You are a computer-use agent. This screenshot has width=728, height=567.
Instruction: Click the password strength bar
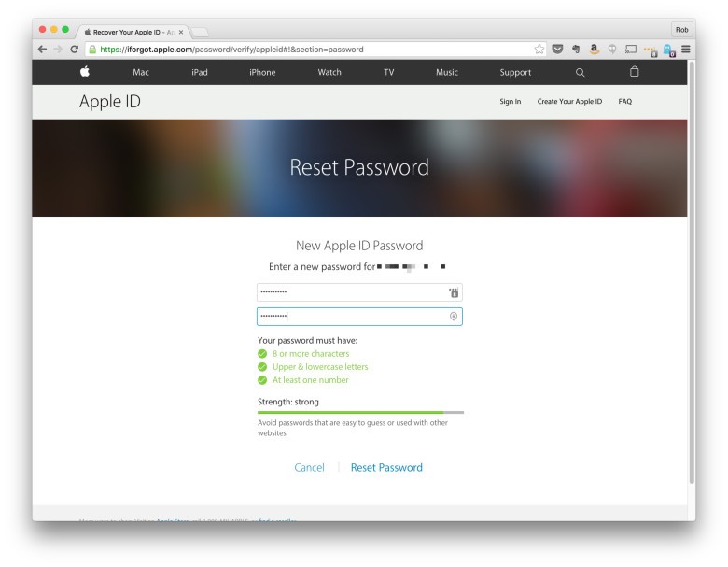click(x=360, y=412)
